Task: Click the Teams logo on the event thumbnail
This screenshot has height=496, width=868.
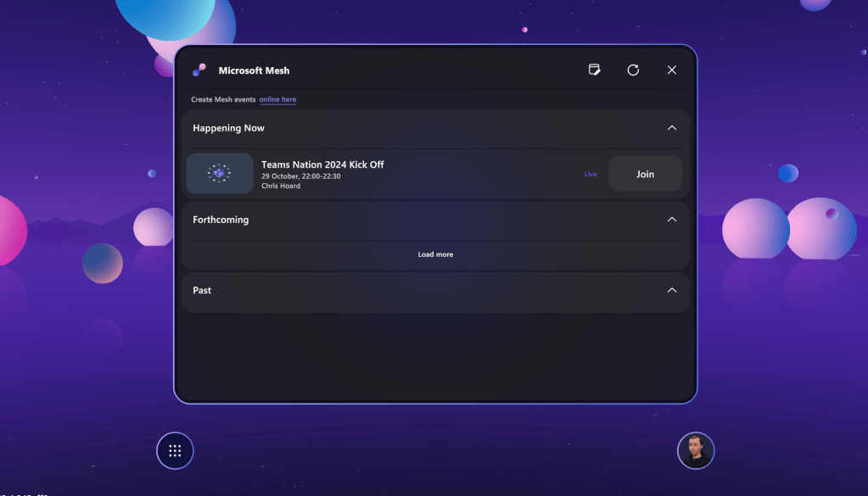Action: pyautogui.click(x=220, y=174)
